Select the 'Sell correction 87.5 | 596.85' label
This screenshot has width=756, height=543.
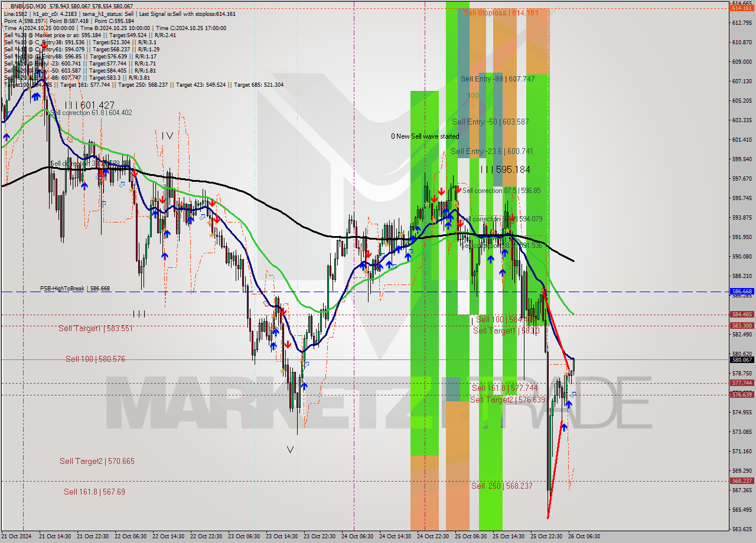[501, 191]
